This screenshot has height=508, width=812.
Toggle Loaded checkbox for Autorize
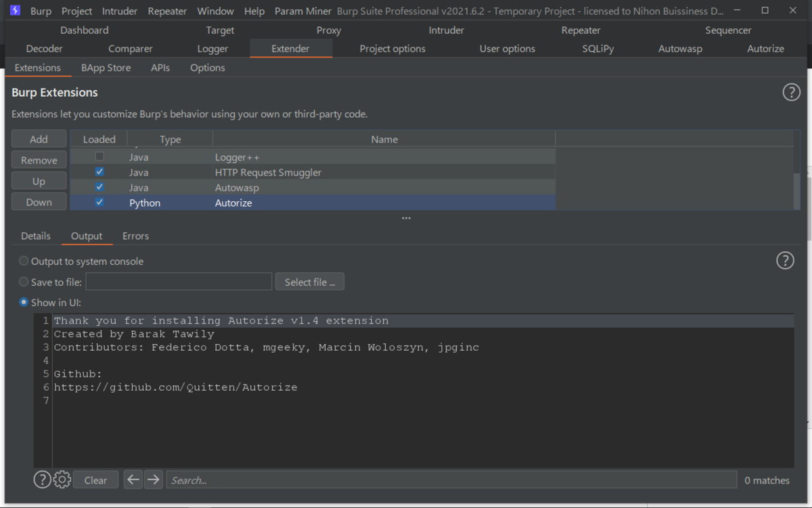tap(99, 203)
